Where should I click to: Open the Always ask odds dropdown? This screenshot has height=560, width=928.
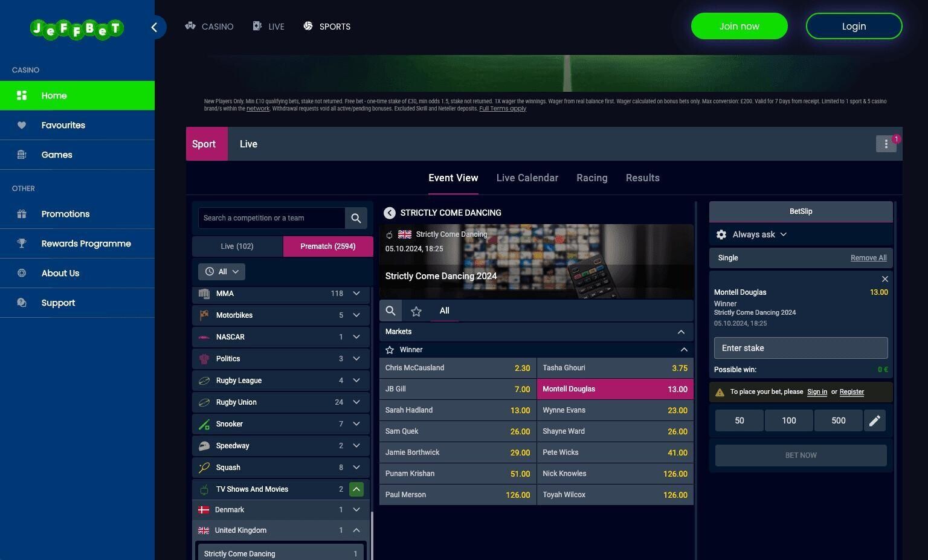point(759,234)
